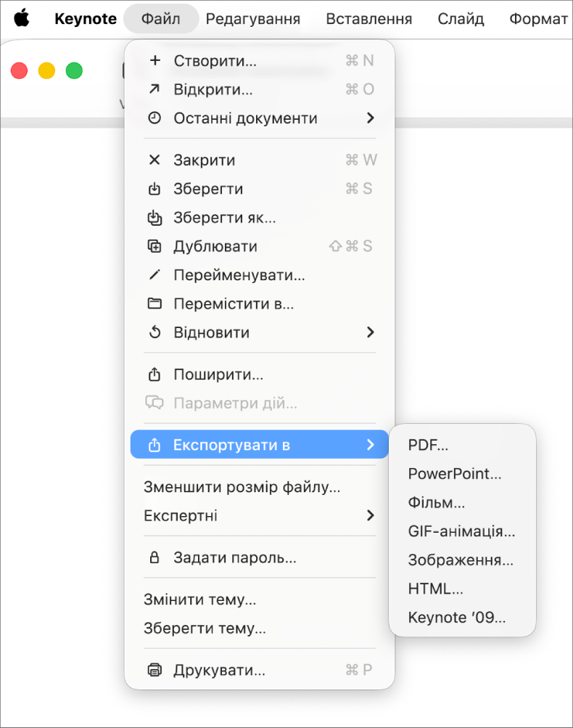
Task: Choose Закрити menu item
Action: (x=260, y=160)
